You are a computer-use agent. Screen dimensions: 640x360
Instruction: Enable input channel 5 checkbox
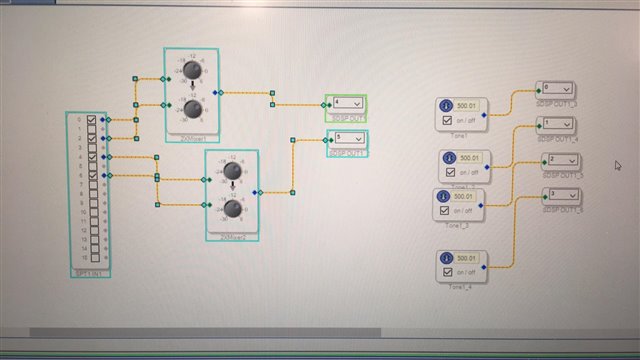pyautogui.click(x=93, y=166)
